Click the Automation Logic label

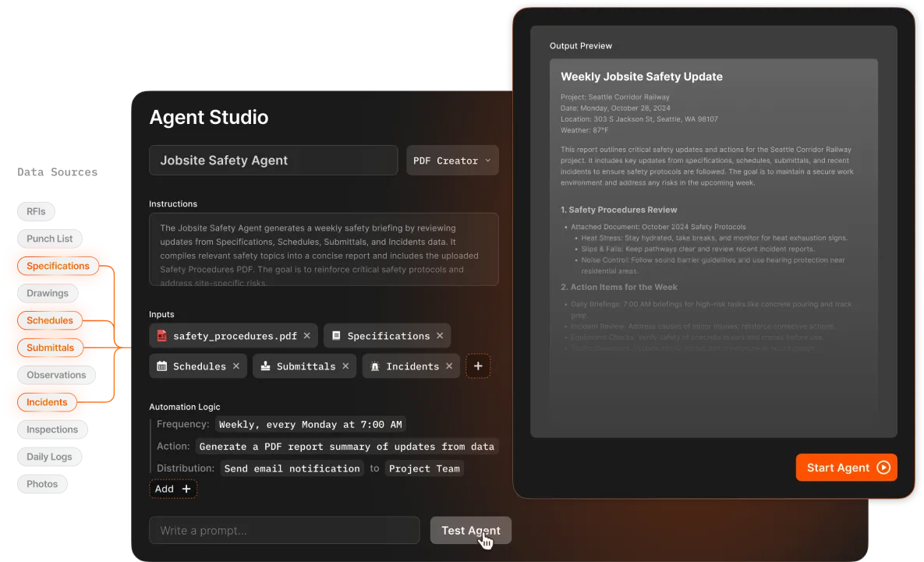pyautogui.click(x=185, y=407)
